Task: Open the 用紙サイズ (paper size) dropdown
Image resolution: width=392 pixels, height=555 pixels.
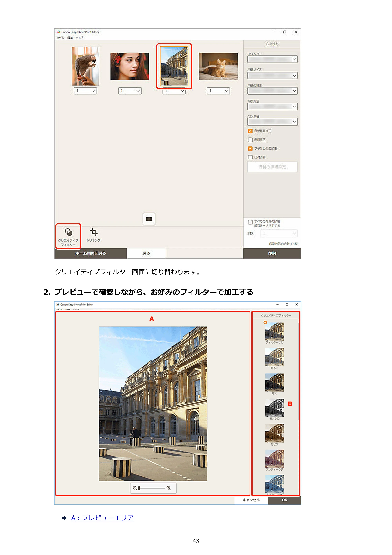Action: tap(272, 75)
